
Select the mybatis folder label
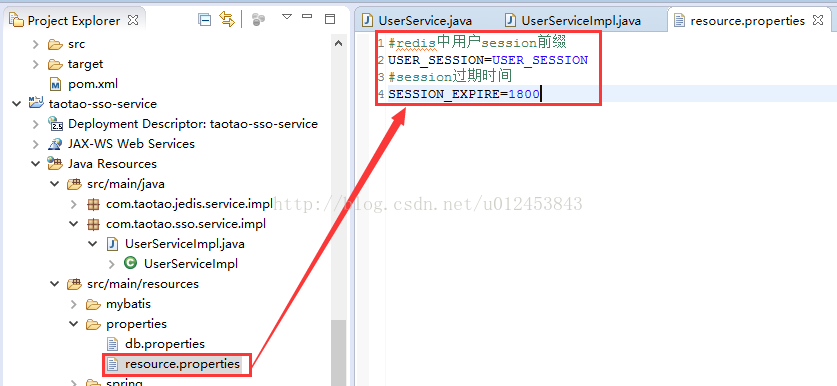128,304
